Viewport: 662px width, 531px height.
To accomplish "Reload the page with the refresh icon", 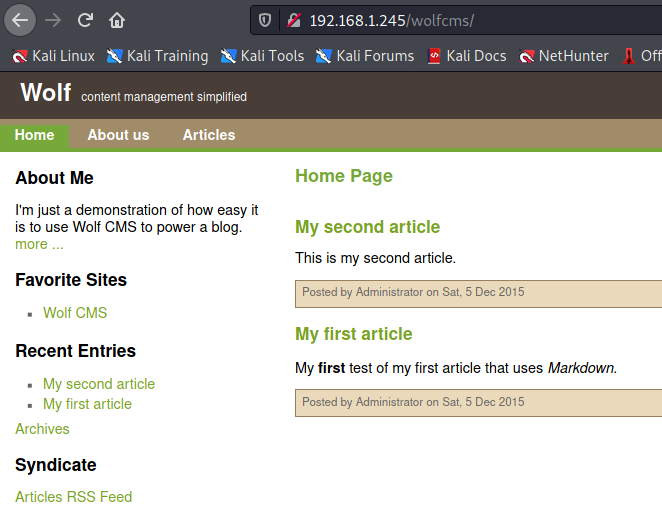I will pyautogui.click(x=86, y=20).
